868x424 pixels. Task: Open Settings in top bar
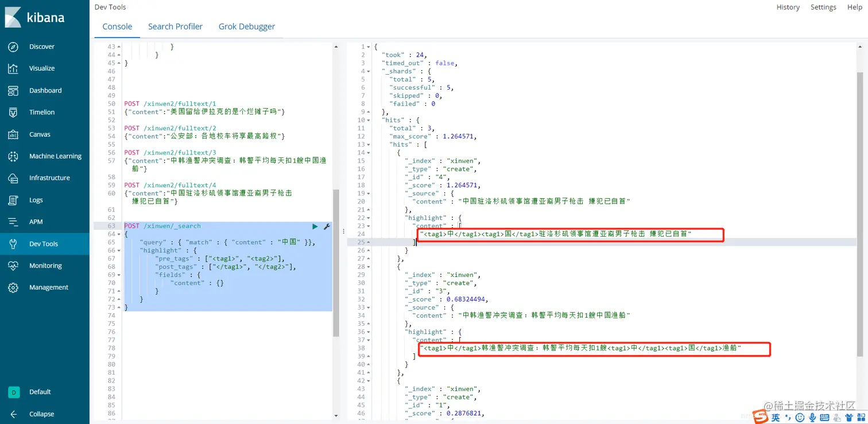pyautogui.click(x=823, y=7)
